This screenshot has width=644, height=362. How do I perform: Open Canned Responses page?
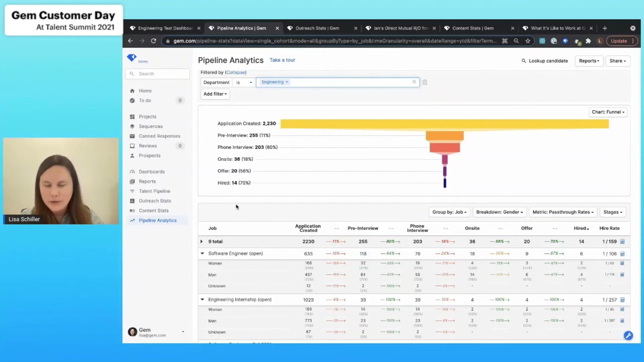point(159,136)
